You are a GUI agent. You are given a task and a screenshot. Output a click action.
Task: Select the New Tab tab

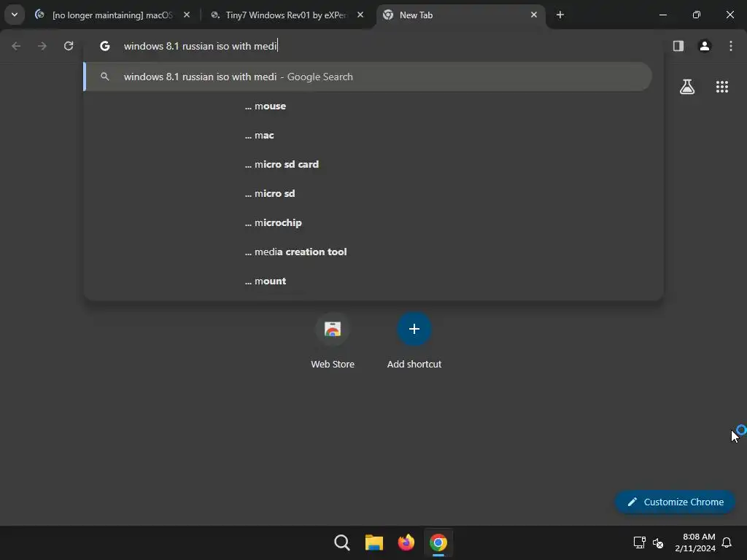461,15
